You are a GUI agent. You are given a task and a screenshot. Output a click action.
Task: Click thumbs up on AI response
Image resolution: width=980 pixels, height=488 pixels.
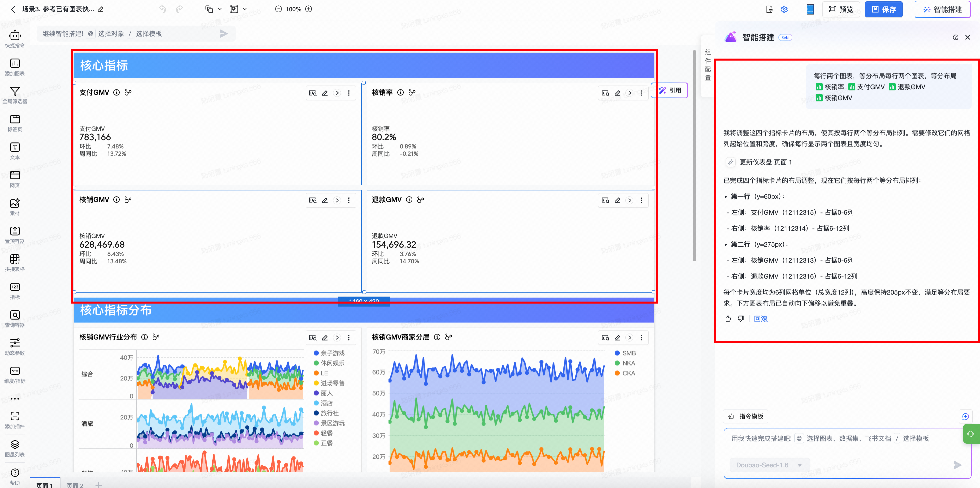pos(728,319)
